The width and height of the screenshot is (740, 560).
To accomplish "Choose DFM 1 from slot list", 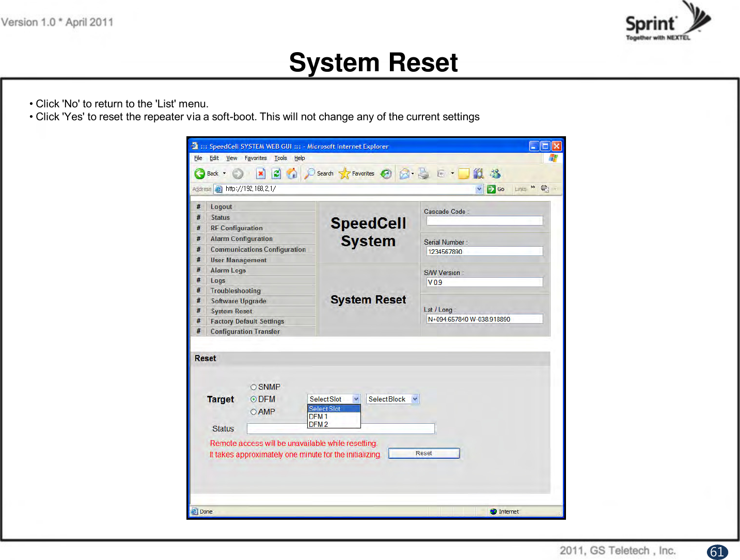I will point(334,417).
